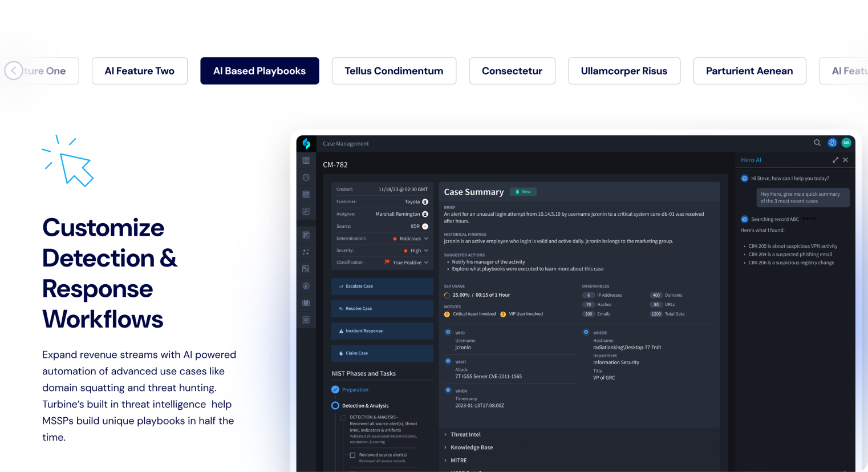Click the SLA usage progress ring
This screenshot has height=472, width=868.
coord(447,295)
